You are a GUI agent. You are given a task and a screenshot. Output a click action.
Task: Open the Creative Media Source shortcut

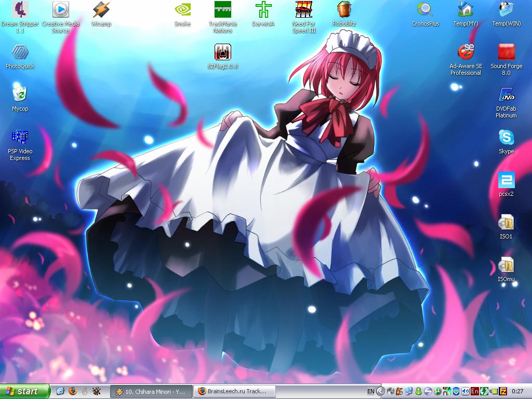click(x=60, y=16)
